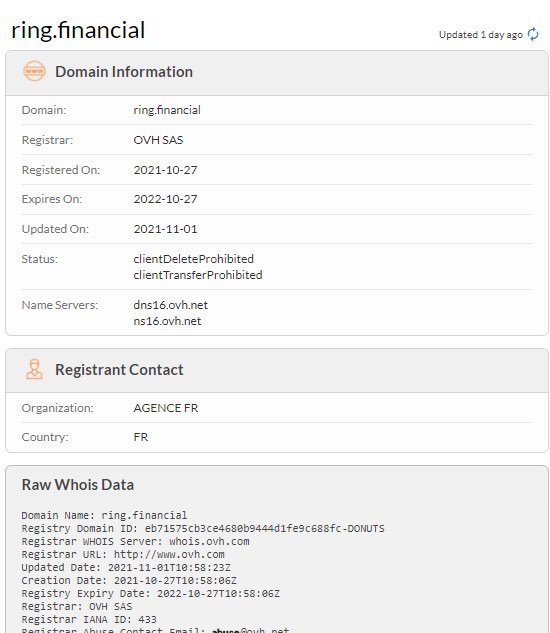Screen dimensions: 550x633
Task: Click the Registered On: label
Action: (61, 170)
